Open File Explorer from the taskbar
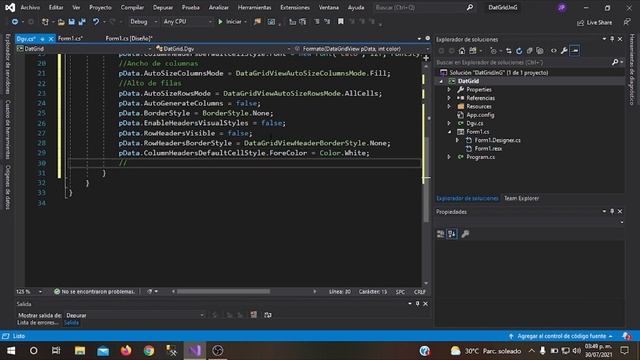640x360 pixels. point(80,351)
